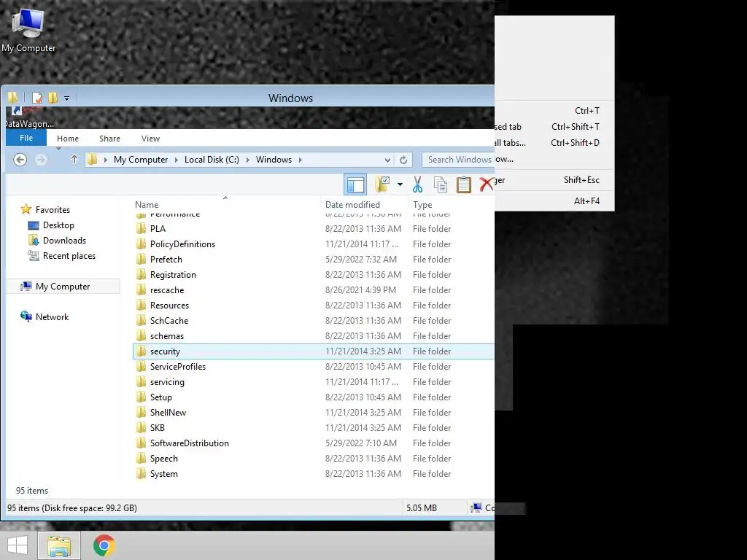Click the red Delete X icon

click(x=487, y=184)
